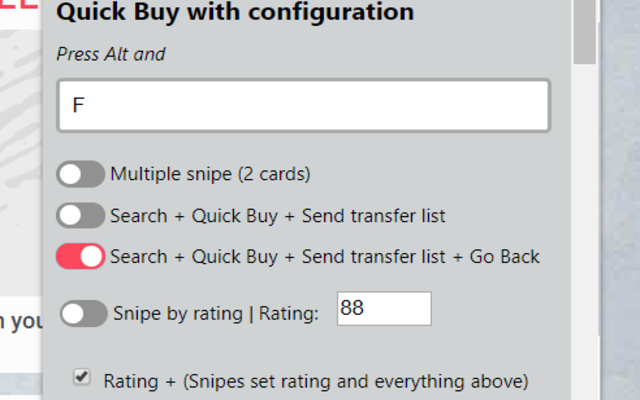
Task: Enable the Snipe by rating switch
Action: pyautogui.click(x=84, y=314)
